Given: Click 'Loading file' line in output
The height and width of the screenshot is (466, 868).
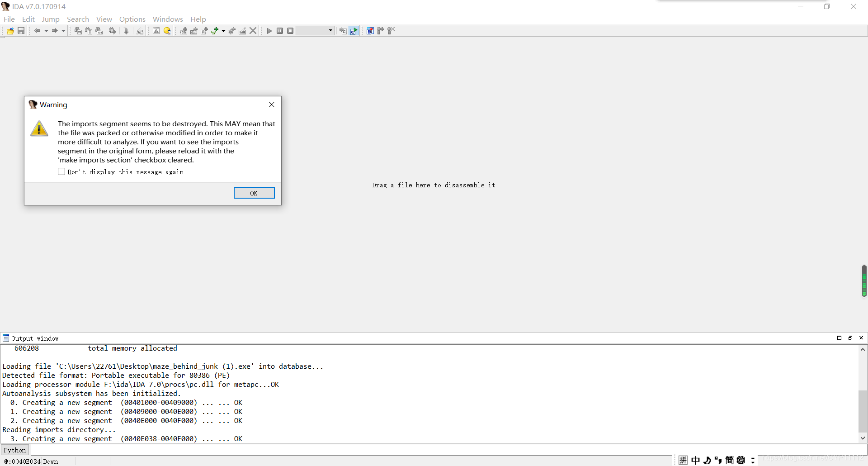Looking at the screenshot, I should [163, 366].
